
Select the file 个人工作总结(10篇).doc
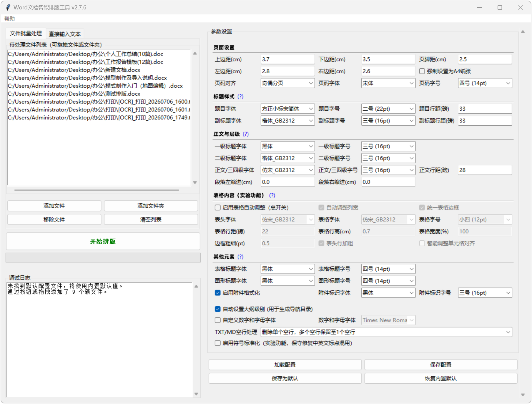coord(85,54)
